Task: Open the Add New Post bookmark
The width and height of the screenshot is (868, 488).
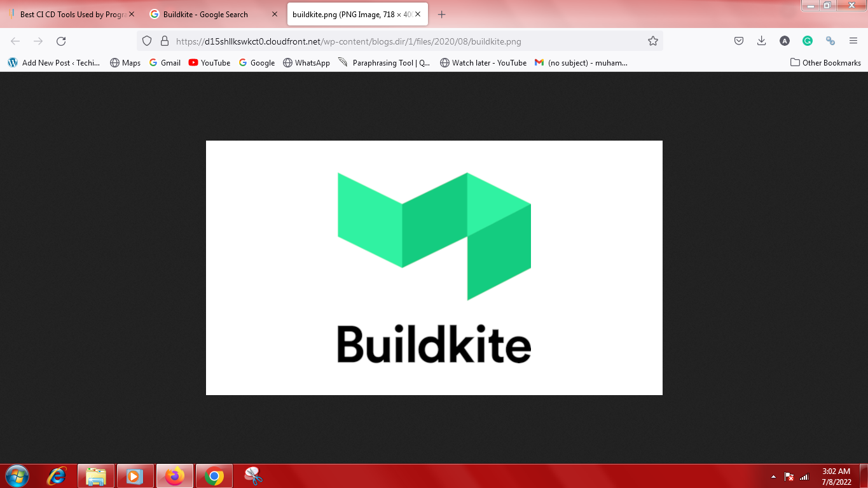Action: (54, 63)
